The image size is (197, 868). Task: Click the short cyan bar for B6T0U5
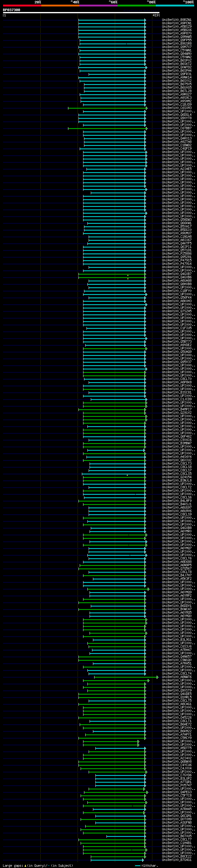126,836
